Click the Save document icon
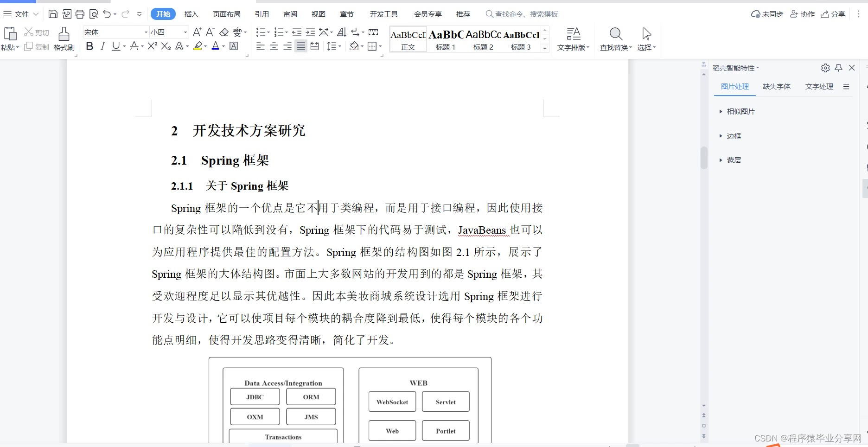Viewport: 868px width, 447px height. click(53, 14)
